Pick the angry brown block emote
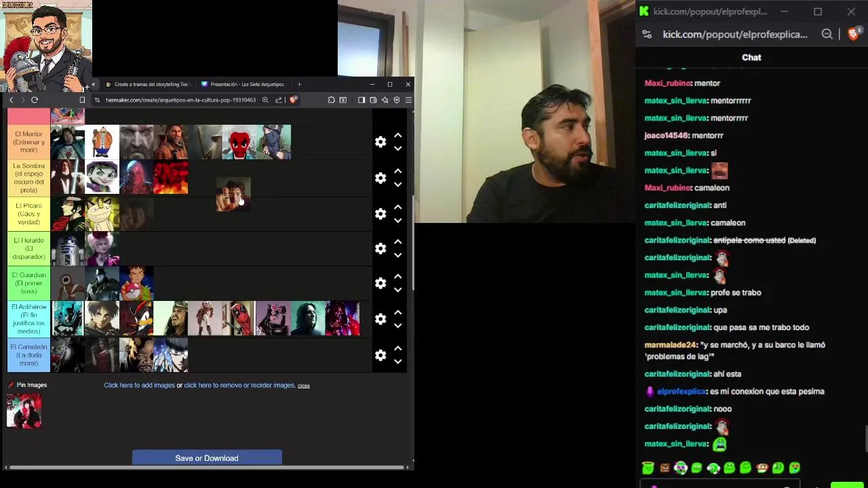The image size is (868, 488). tap(665, 468)
